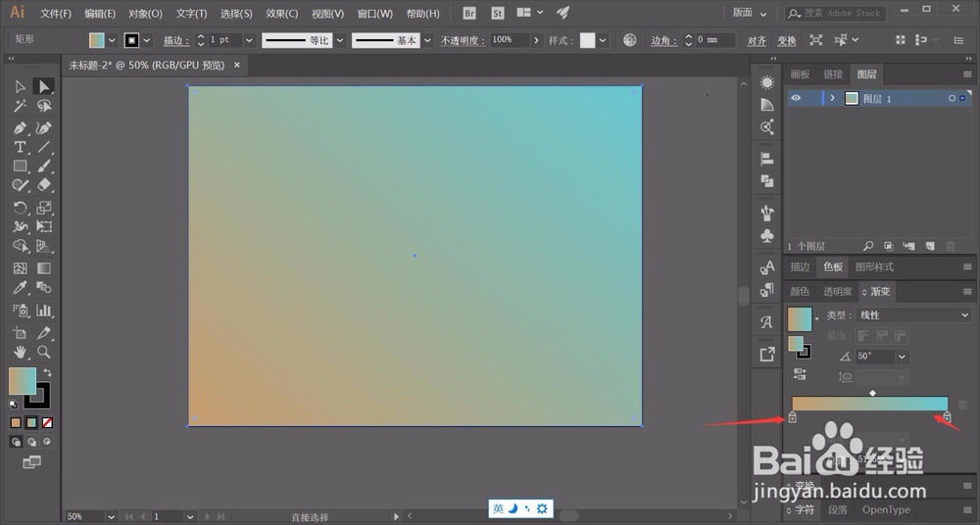Screen dimensions: 980x525
Task: Select the Column Graph tool
Action: pos(43,310)
